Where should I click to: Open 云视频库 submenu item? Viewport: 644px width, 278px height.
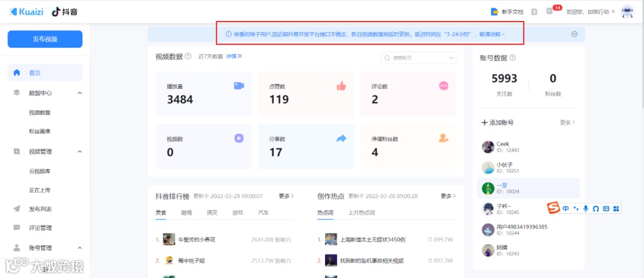coord(39,171)
